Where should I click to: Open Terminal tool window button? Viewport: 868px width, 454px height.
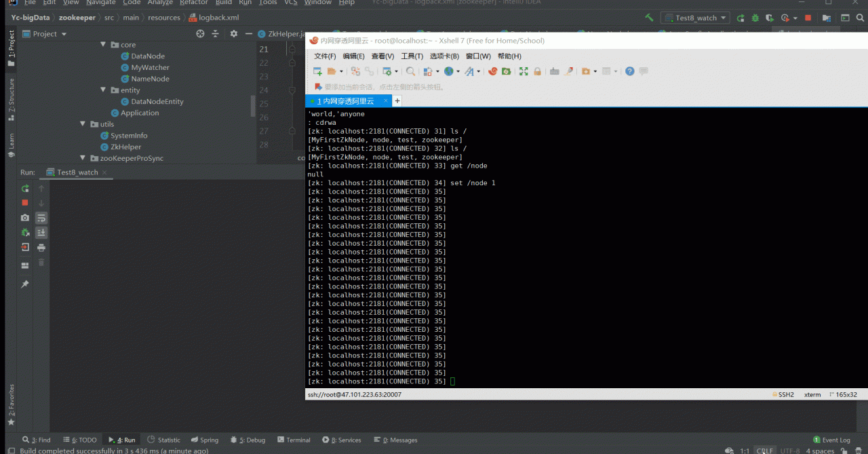coord(293,440)
